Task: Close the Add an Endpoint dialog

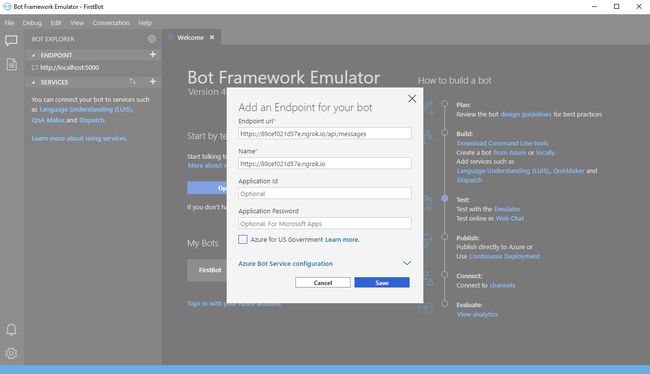Action: [412, 99]
